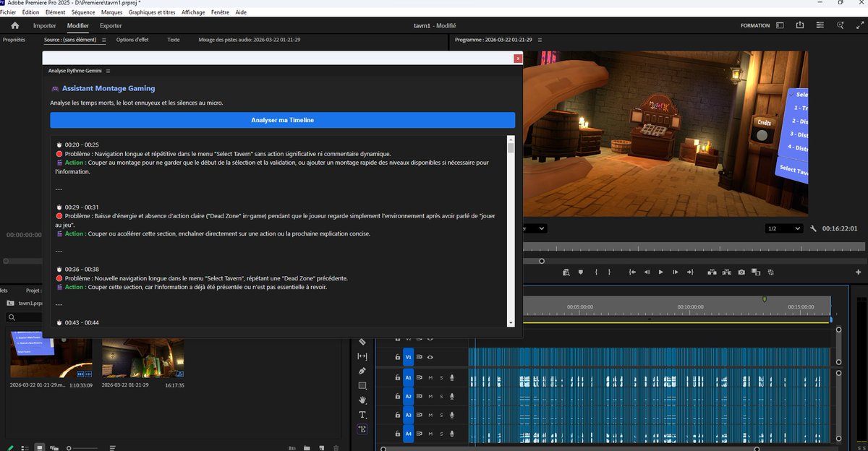Open the Fenêtre menu

(220, 12)
